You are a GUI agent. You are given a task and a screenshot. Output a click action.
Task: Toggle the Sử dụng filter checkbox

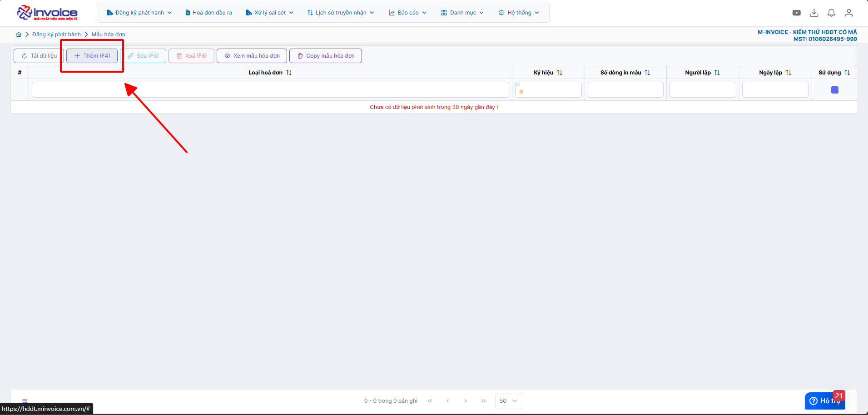click(834, 90)
